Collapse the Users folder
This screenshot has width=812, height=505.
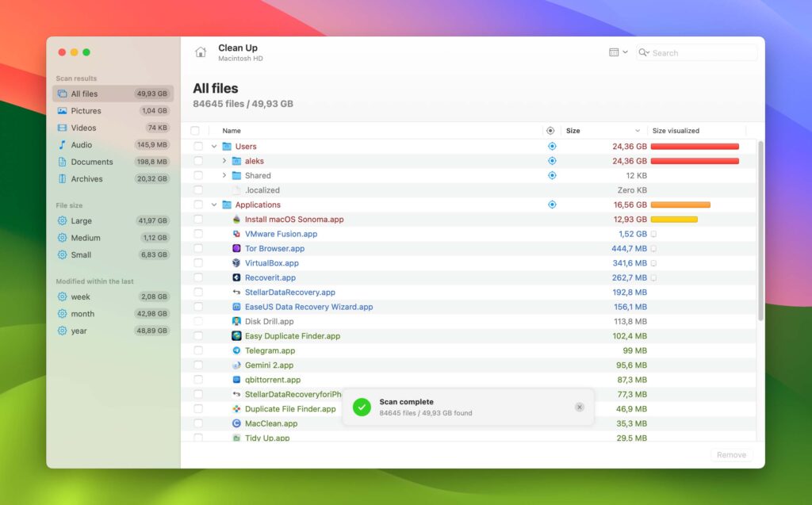click(x=213, y=146)
